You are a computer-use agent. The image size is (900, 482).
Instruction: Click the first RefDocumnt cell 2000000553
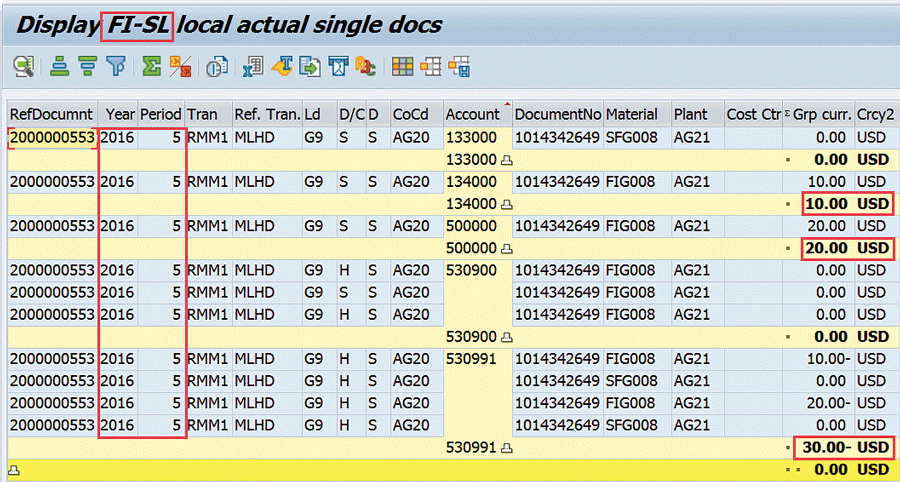[x=52, y=137]
